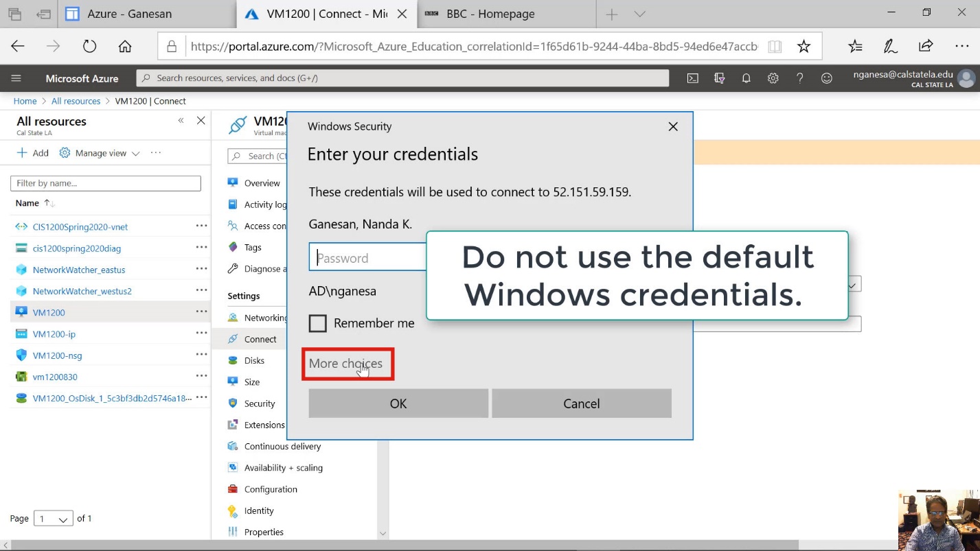Click the More choices link

pyautogui.click(x=345, y=363)
